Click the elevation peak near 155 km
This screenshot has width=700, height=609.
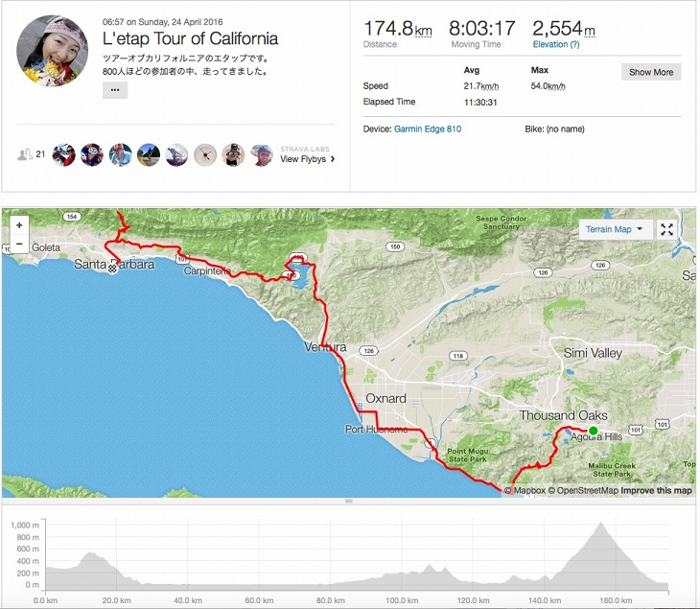coord(601,524)
